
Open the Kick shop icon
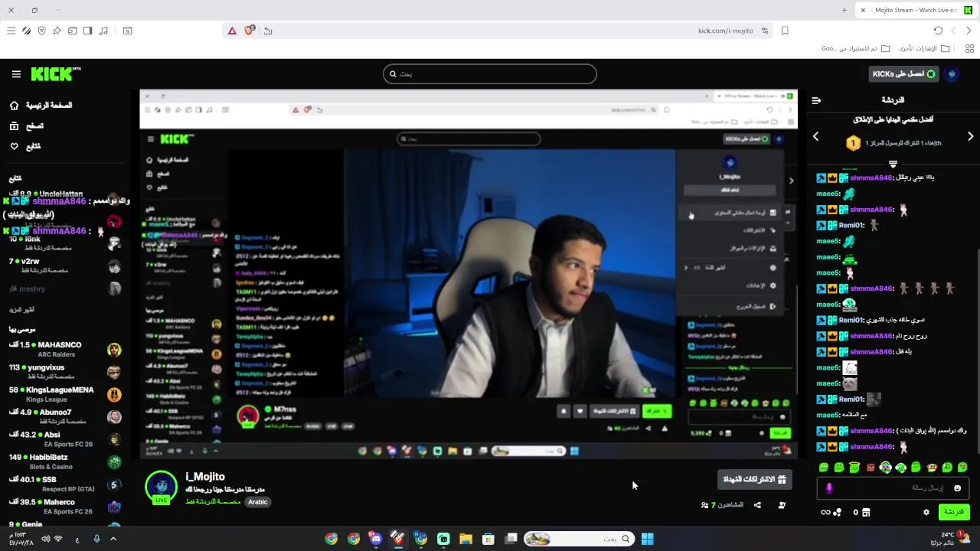coord(866,513)
